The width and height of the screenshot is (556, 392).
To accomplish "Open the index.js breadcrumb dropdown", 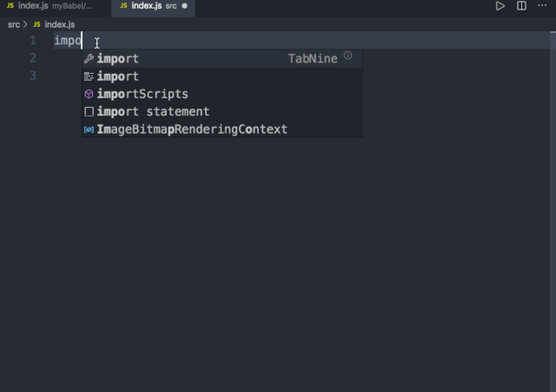I will coord(59,24).
